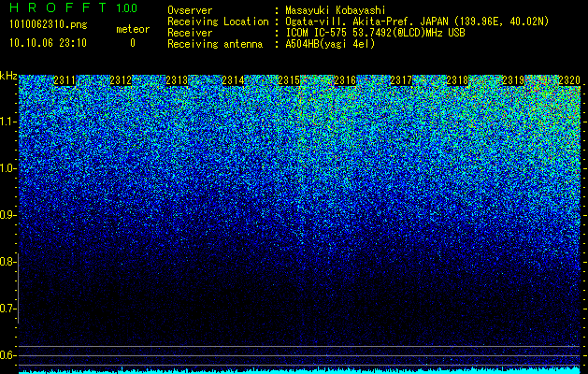Click the 2319 time marker
The height and width of the screenshot is (374, 588).
(x=513, y=80)
